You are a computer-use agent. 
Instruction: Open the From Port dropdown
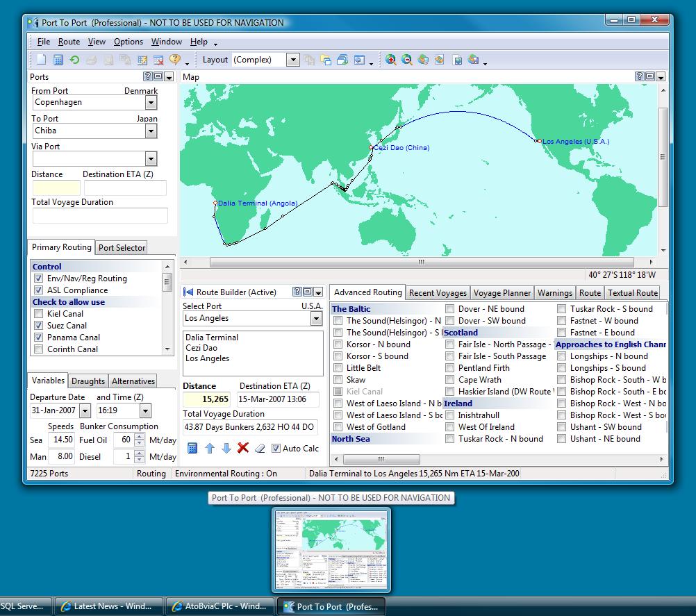pyautogui.click(x=151, y=103)
